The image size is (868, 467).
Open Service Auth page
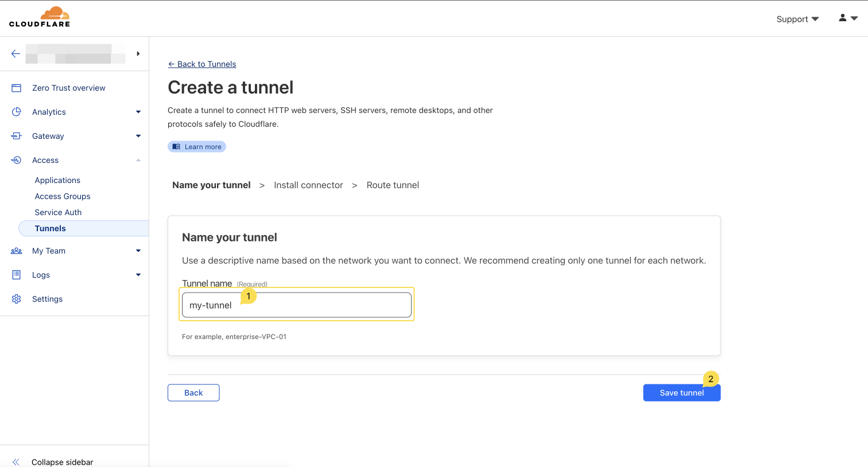[58, 212]
